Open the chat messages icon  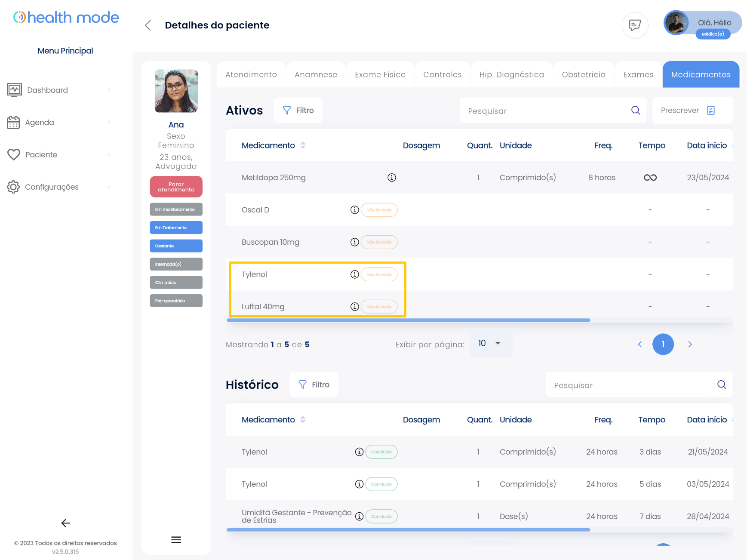(635, 25)
